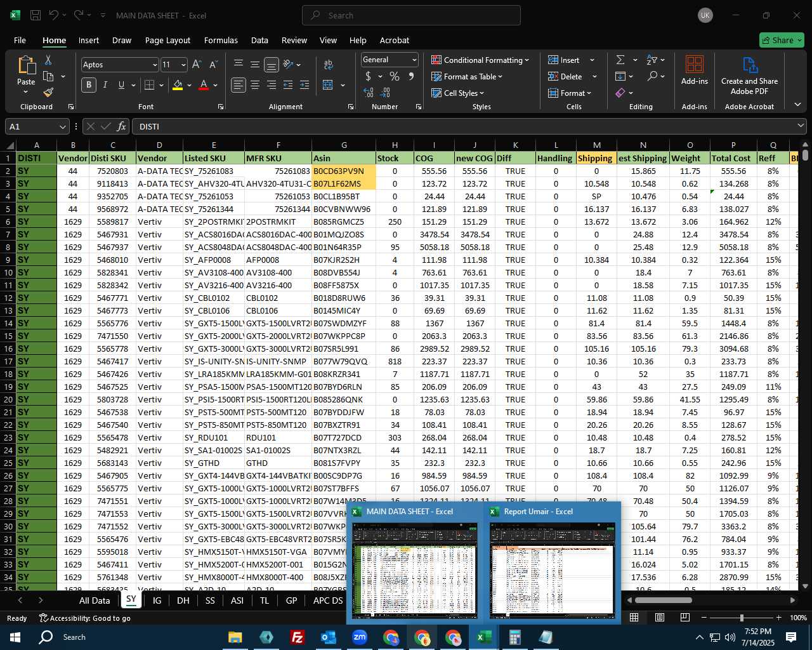Apply the yellow Fill Color
The image size is (812, 650).
pyautogui.click(x=178, y=85)
